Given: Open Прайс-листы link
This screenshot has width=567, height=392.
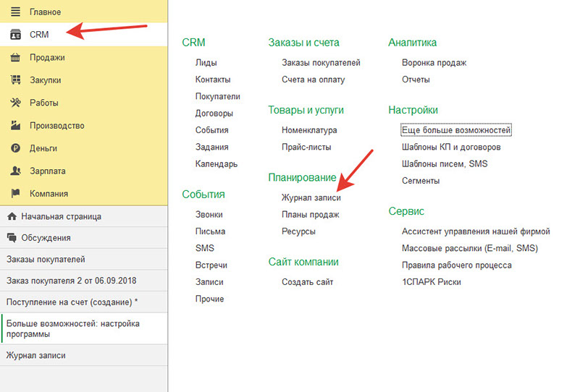Looking at the screenshot, I should [306, 147].
